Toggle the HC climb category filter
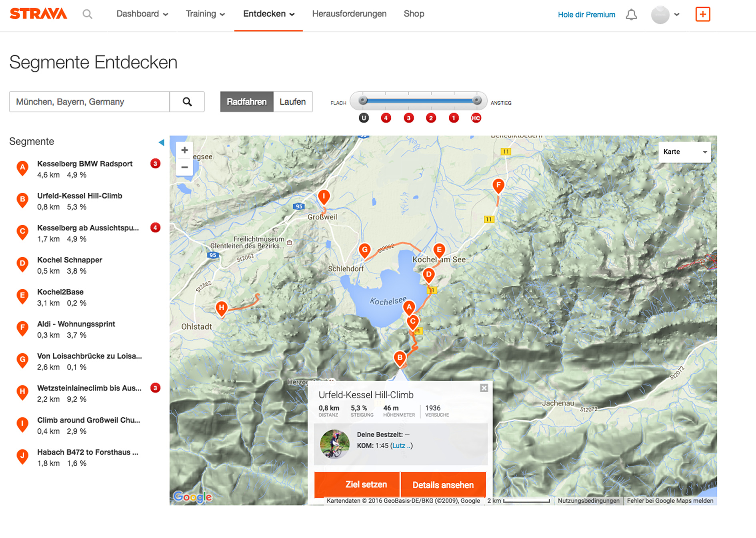The width and height of the screenshot is (756, 538). tap(476, 118)
